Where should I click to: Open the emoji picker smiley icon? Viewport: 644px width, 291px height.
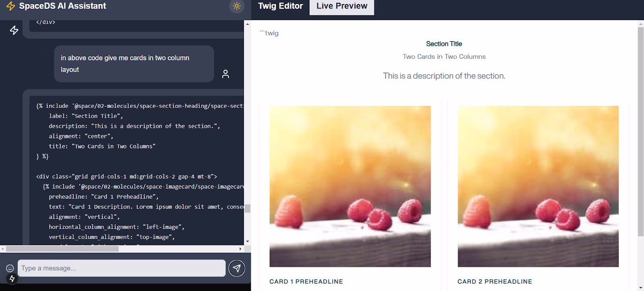click(x=10, y=268)
